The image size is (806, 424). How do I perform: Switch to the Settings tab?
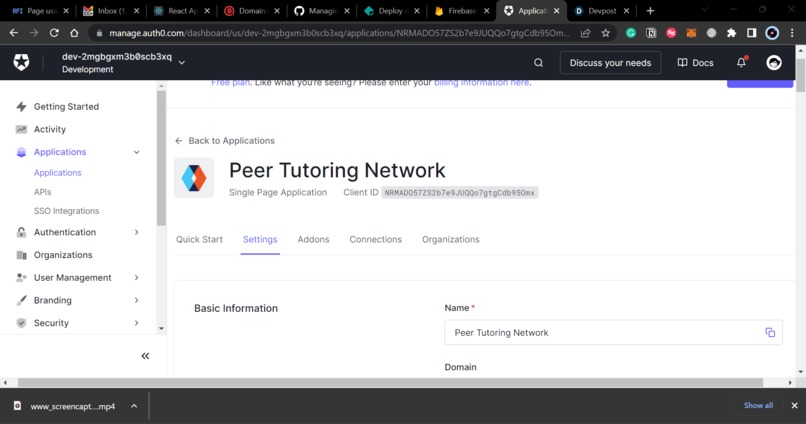click(260, 239)
